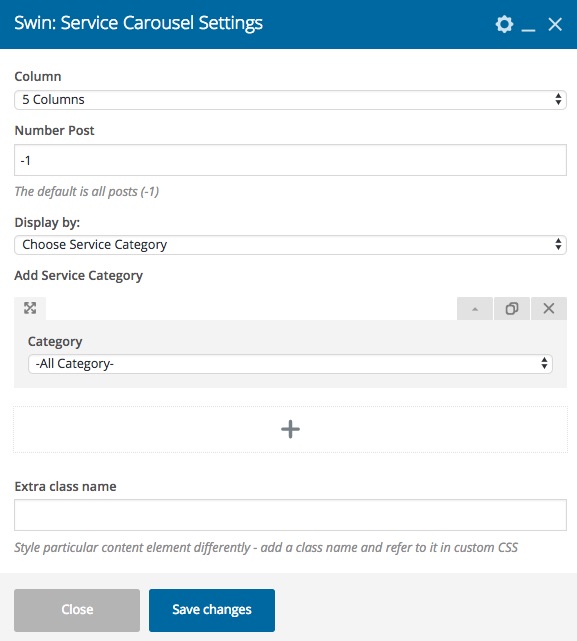Click the Category select arrows
577x641 pixels.
pyautogui.click(x=544, y=363)
